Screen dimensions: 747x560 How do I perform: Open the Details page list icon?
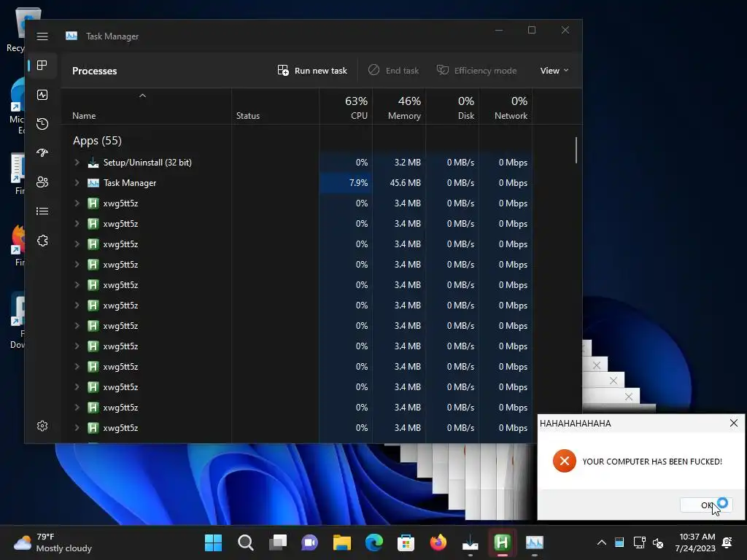pyautogui.click(x=42, y=211)
